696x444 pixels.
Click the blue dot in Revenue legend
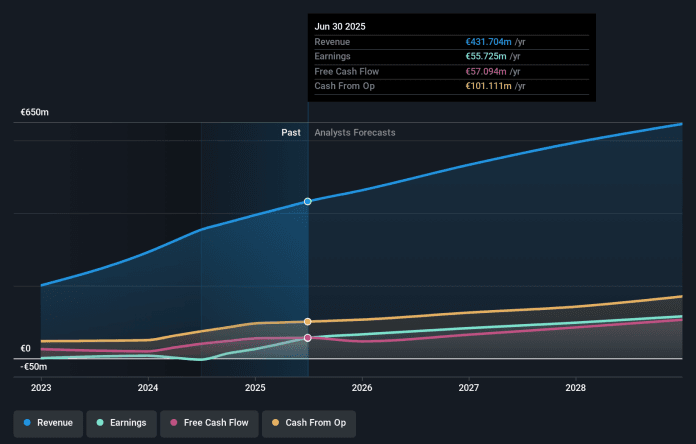pos(27,423)
